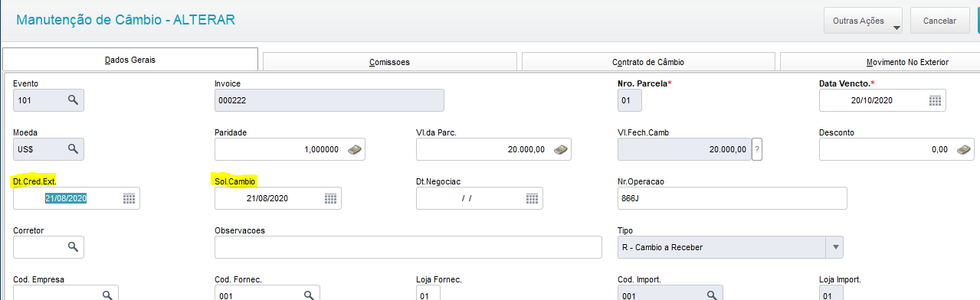Click the Cancelar button
Viewport: 980px width, 300px height.
[939, 21]
